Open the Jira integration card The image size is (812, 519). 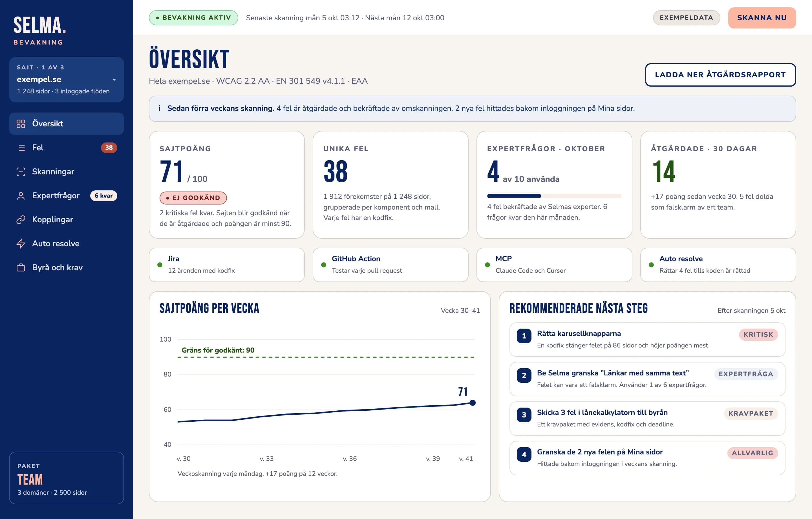pos(227,265)
